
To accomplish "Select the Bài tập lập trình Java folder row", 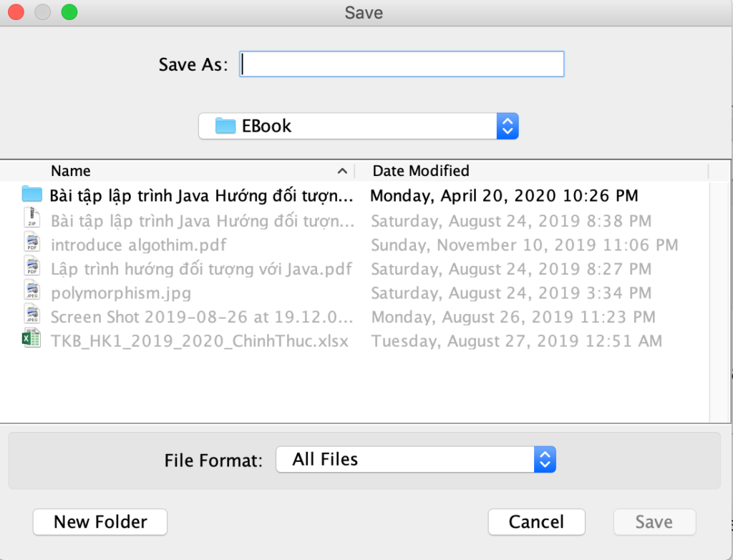I will click(201, 195).
